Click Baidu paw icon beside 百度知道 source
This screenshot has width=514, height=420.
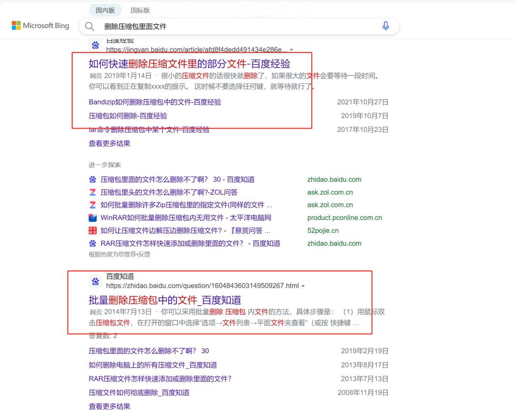[x=95, y=281]
